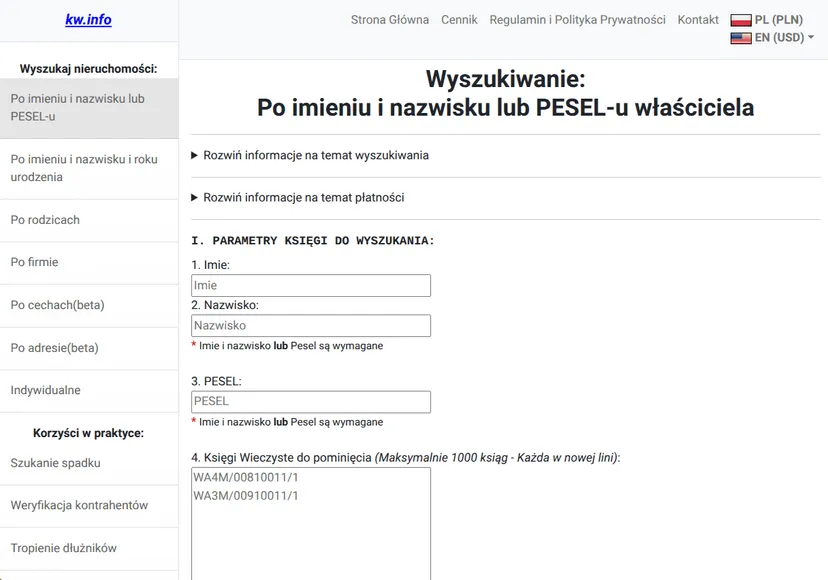Expand 'Rozwiń informacje na temat wyszukiwania'
Viewport: 828px width, 580px height.
(310, 155)
